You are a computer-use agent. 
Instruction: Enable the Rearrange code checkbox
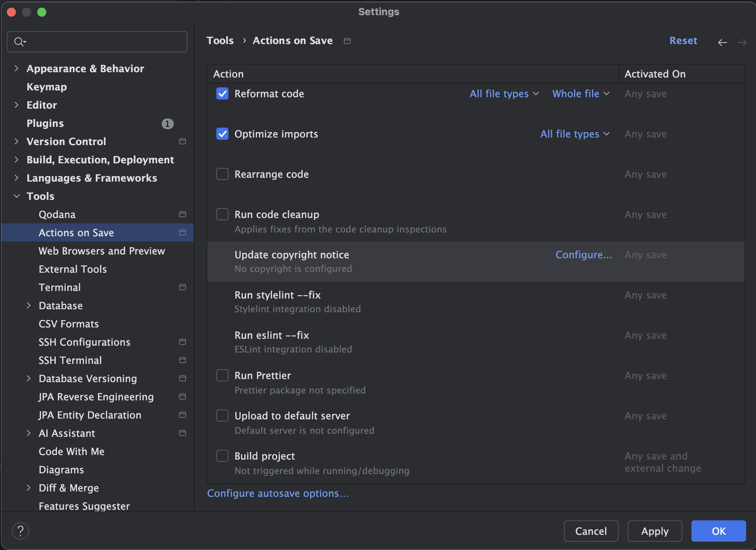[x=222, y=174]
